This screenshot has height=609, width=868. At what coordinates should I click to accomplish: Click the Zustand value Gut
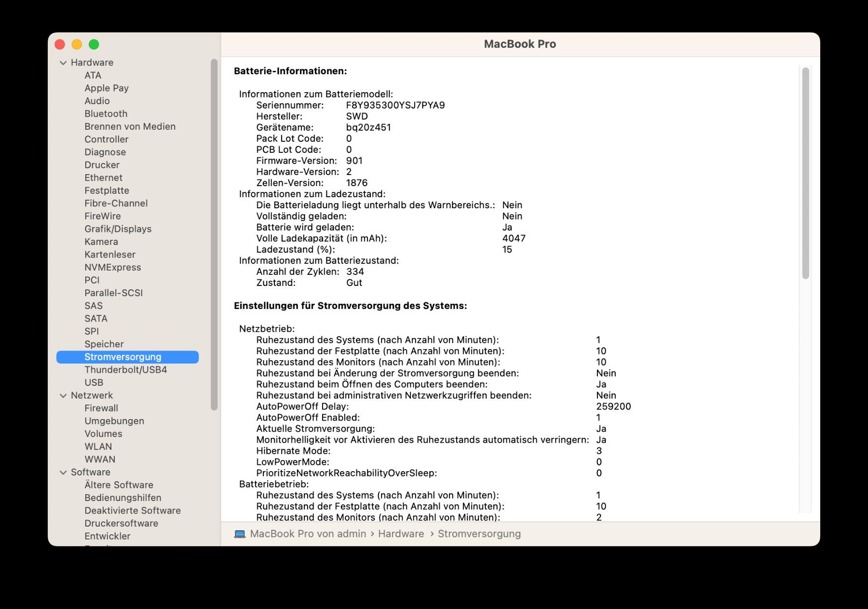point(354,283)
